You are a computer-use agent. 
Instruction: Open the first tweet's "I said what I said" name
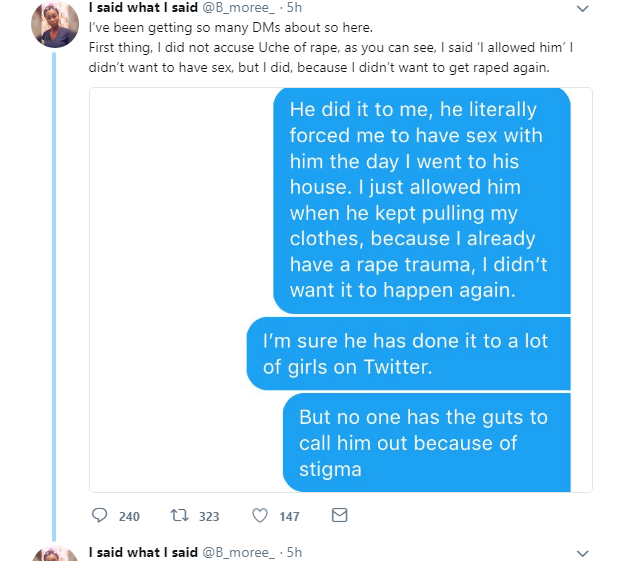pos(143,8)
